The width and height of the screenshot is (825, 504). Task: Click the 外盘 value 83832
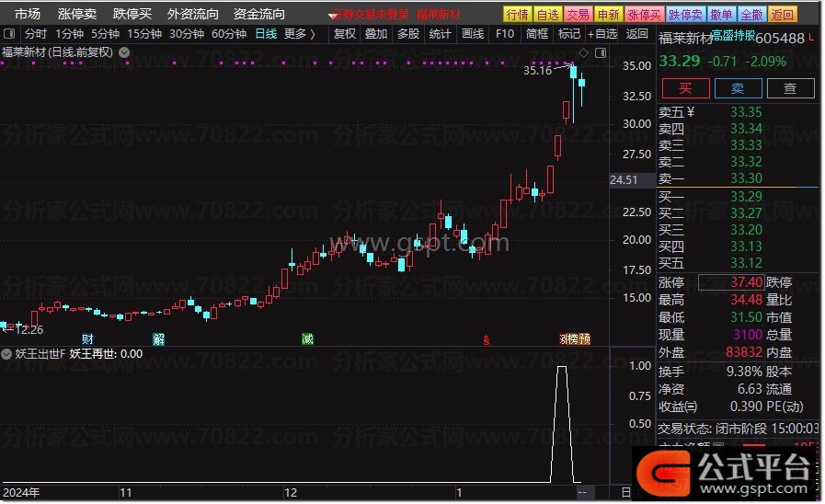tap(744, 352)
